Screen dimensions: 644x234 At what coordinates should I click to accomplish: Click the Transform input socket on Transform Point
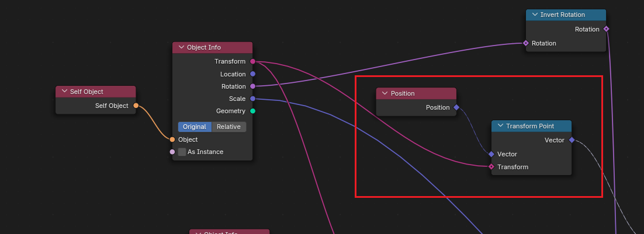click(x=491, y=167)
